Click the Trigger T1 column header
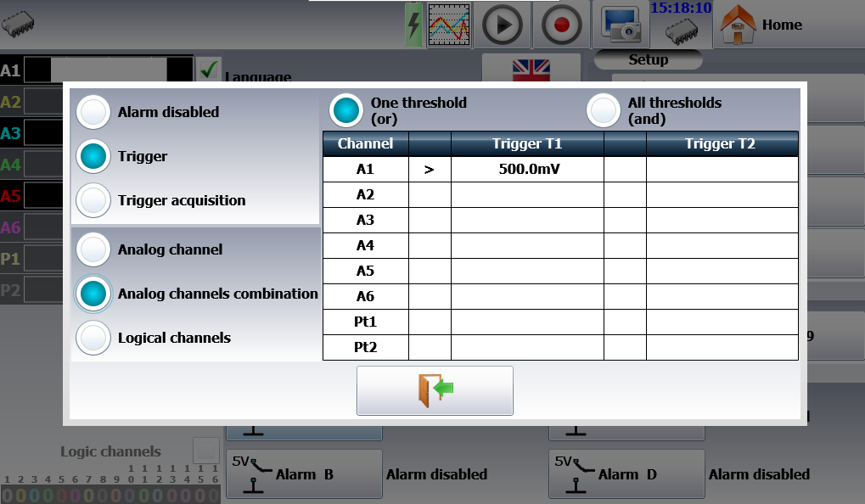865x504 pixels. tap(527, 144)
